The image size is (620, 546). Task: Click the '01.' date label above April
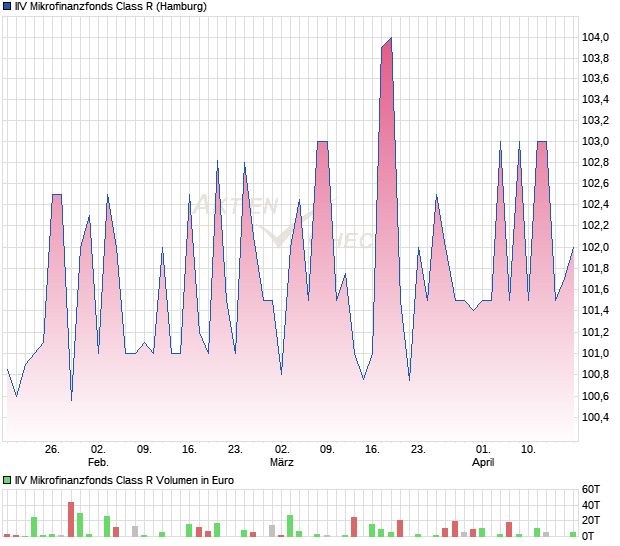pos(483,450)
